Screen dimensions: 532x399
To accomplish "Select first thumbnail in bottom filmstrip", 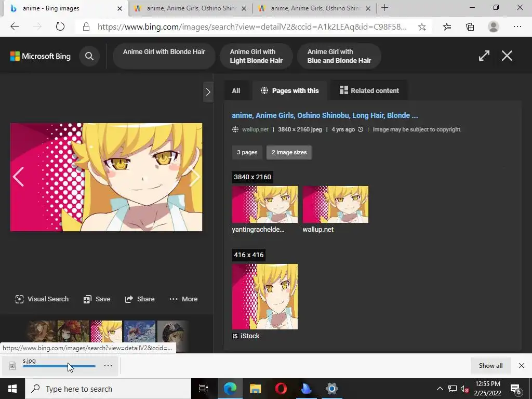I will coord(42,331).
